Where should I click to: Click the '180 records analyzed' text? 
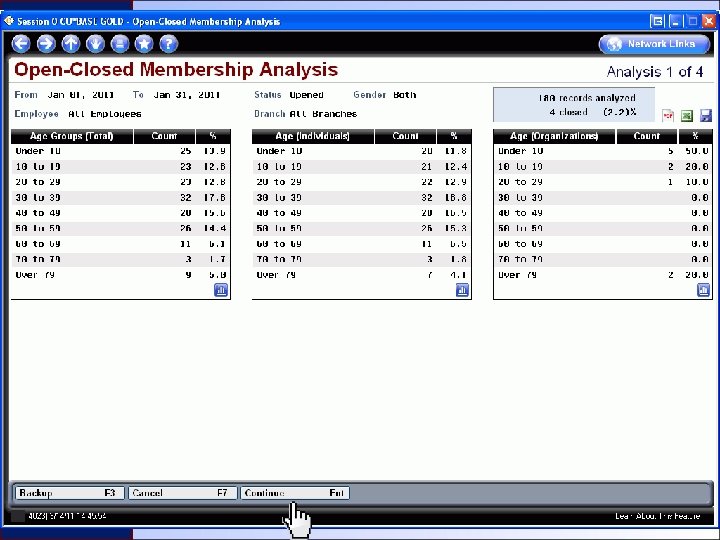pos(587,98)
